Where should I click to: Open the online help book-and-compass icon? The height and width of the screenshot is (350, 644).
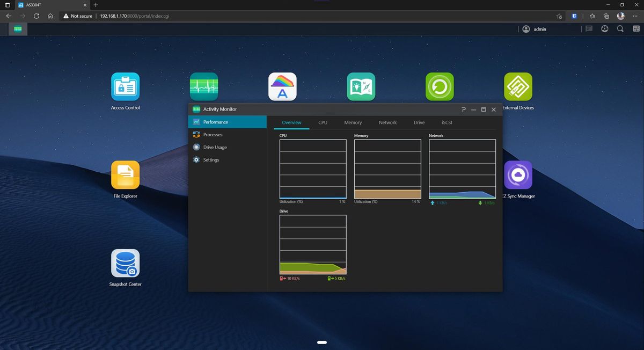361,87
